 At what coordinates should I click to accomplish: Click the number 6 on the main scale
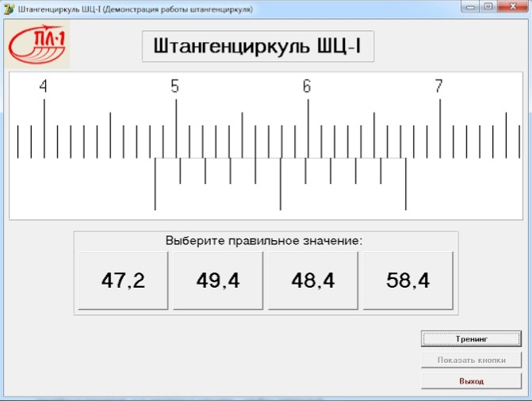(307, 86)
